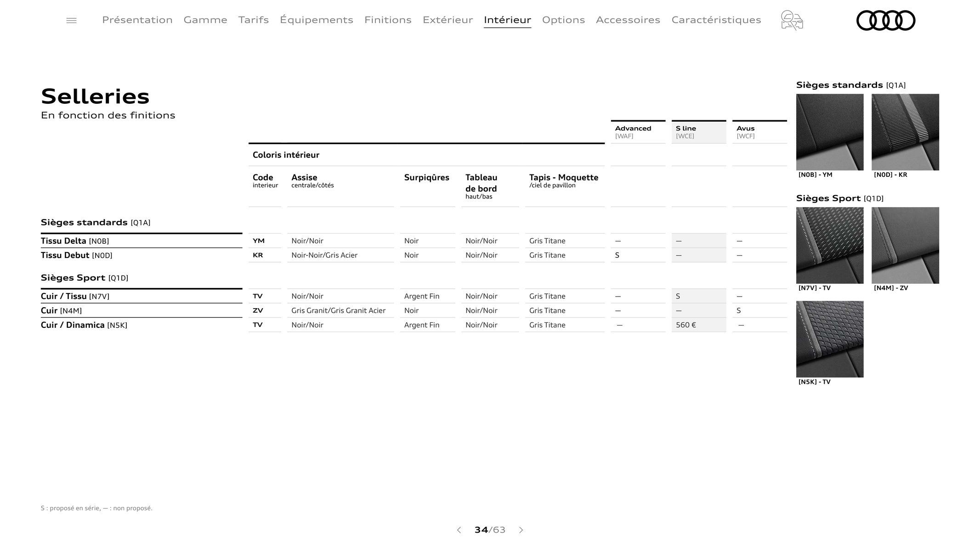Go to previous page arrow
Viewport: 980px width, 551px height.
tap(459, 530)
